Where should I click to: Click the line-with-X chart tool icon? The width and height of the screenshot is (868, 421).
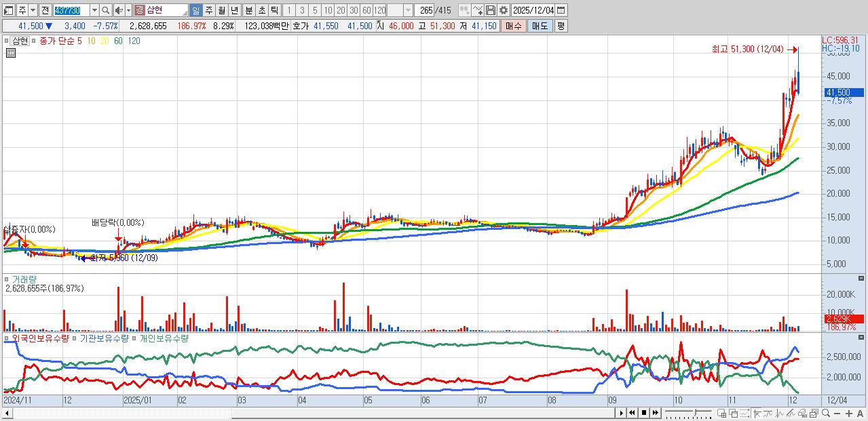(478, 10)
